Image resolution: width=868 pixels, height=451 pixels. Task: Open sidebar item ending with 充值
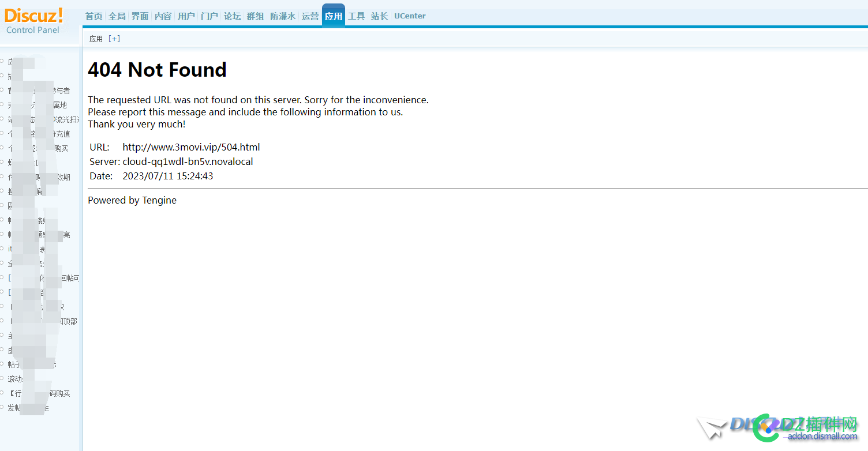39,134
